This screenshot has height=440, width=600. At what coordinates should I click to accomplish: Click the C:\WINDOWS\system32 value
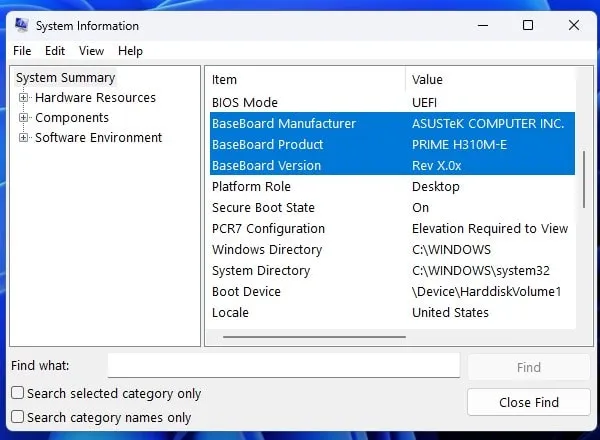(x=481, y=271)
